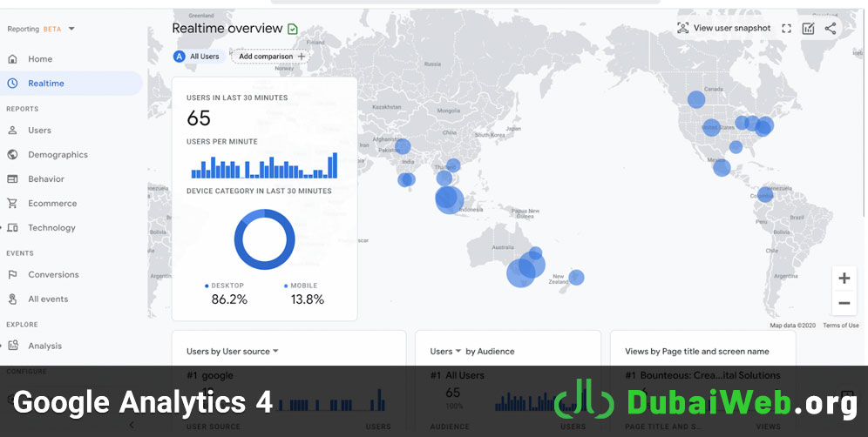Viewport: 868px width, 437px height.
Task: Click the All events touch icon
Action: tap(13, 299)
